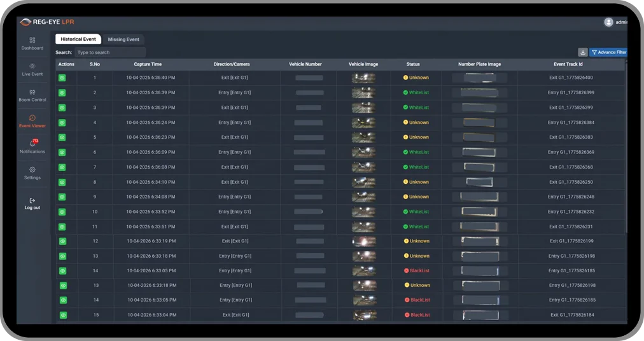
Task: Click the Capture Time column header
Action: tap(148, 64)
